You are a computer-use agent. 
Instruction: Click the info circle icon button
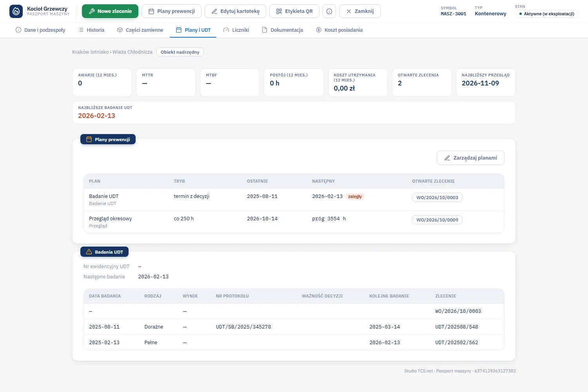(329, 11)
